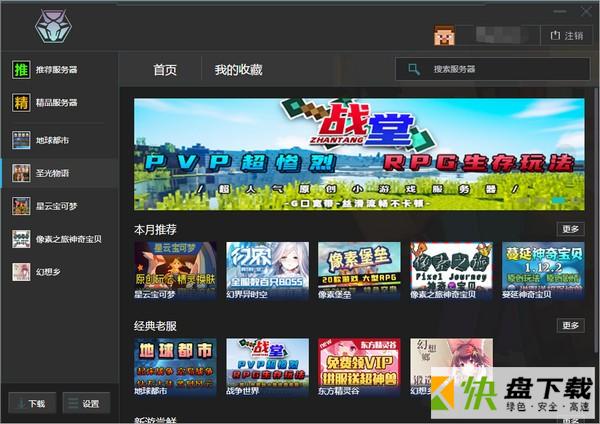Viewport: 600px width, 424px height.
Task: Open the 战争世界 server card
Action: (267, 367)
